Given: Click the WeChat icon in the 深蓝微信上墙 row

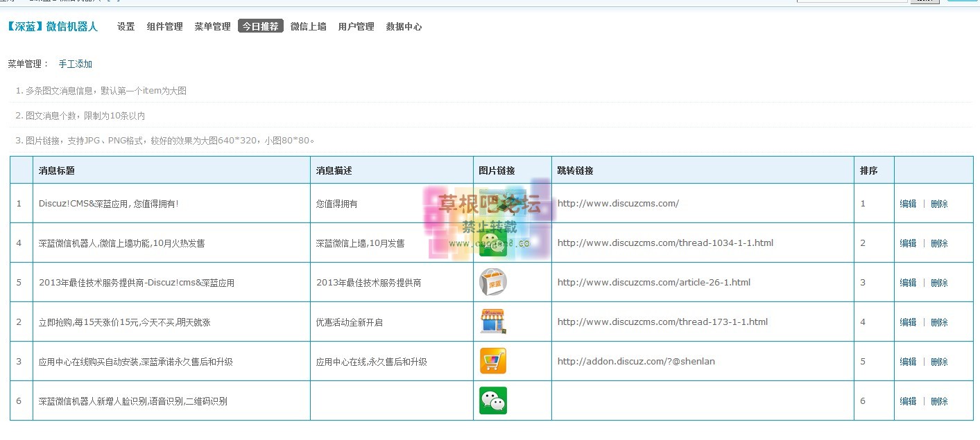Looking at the screenshot, I should tap(493, 244).
